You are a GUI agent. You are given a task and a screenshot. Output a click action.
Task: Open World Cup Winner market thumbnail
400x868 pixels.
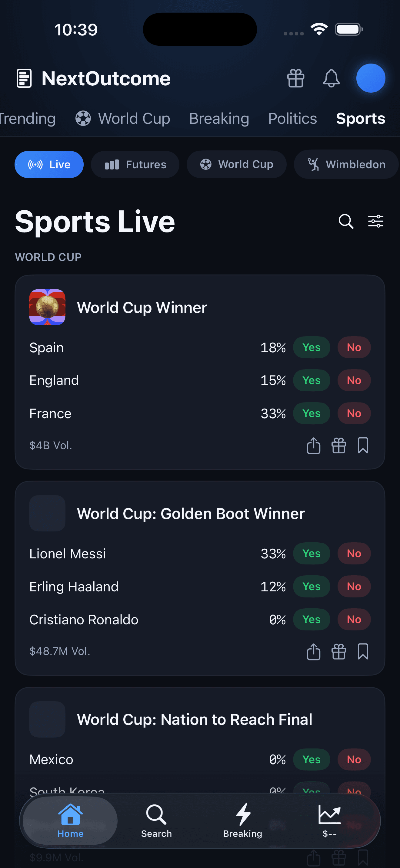click(x=47, y=307)
